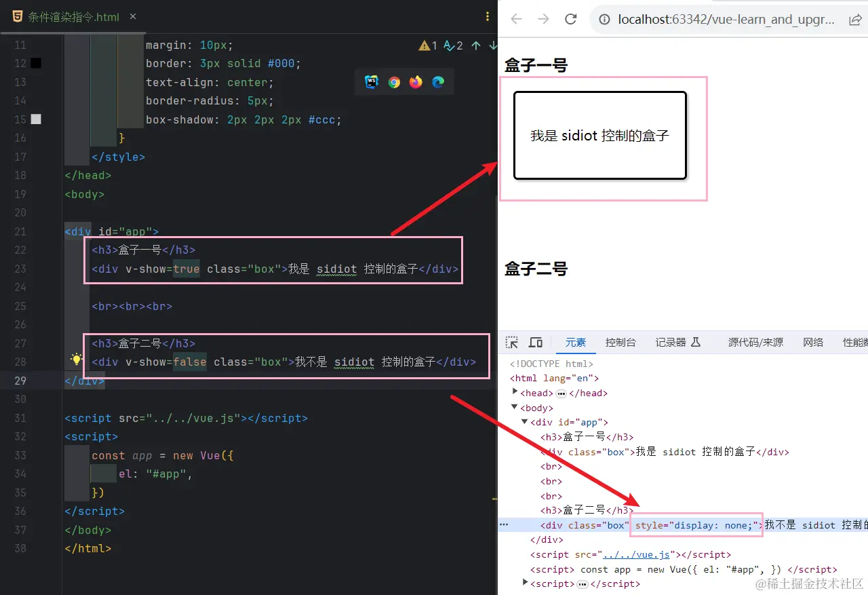Click the 盒子一号 heading on the page
Screen dimensions: 868x595
(x=536, y=65)
